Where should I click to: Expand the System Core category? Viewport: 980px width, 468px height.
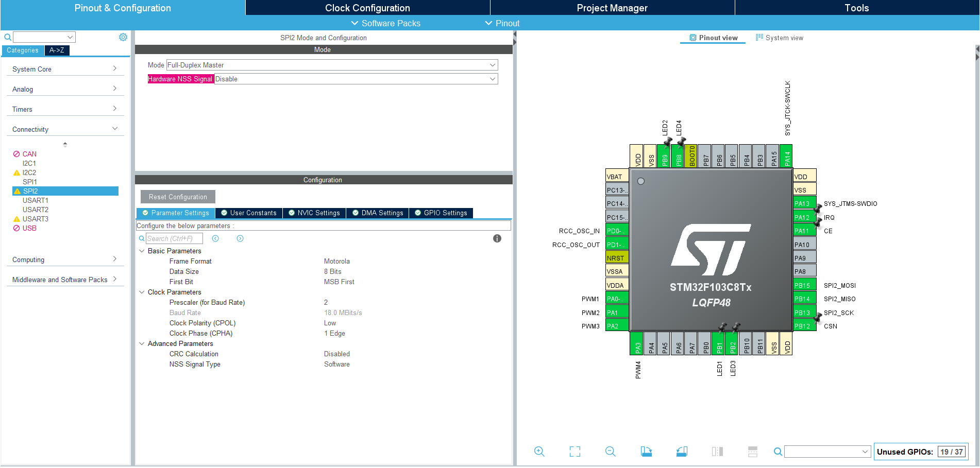65,69
